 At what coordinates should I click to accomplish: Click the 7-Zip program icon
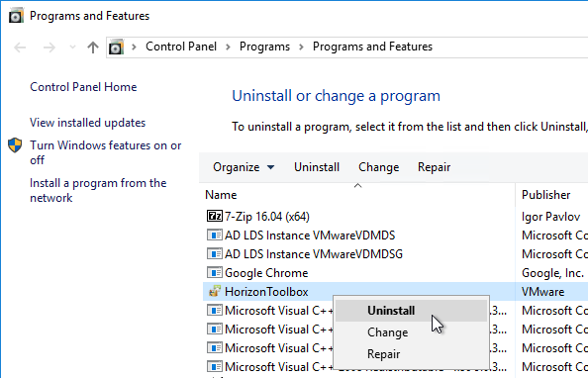pos(214,216)
